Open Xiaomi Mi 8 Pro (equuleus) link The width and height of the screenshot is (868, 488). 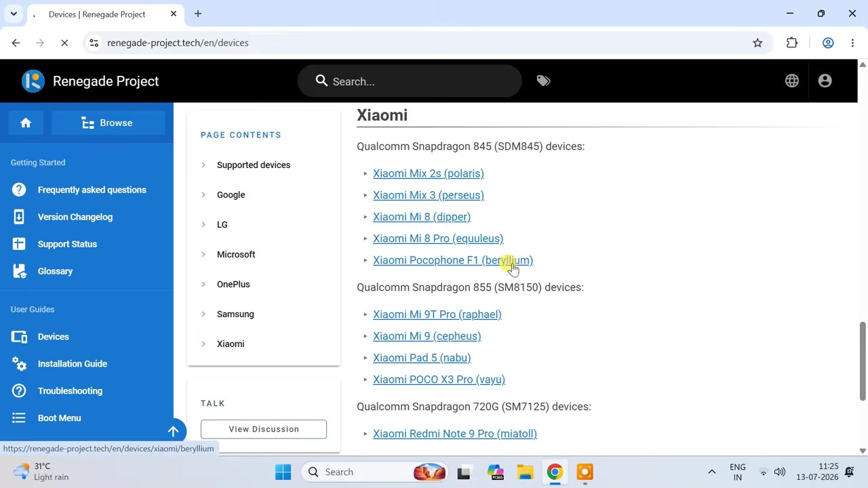[438, 239]
